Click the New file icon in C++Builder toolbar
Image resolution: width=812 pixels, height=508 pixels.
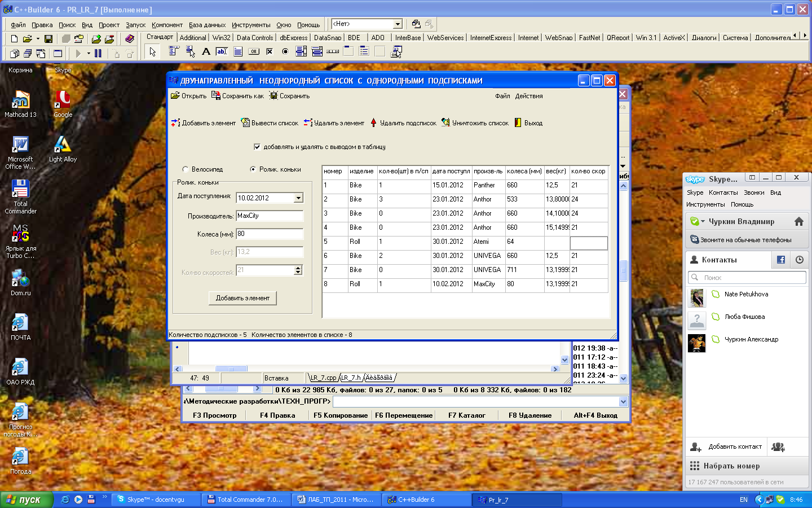click(x=14, y=39)
